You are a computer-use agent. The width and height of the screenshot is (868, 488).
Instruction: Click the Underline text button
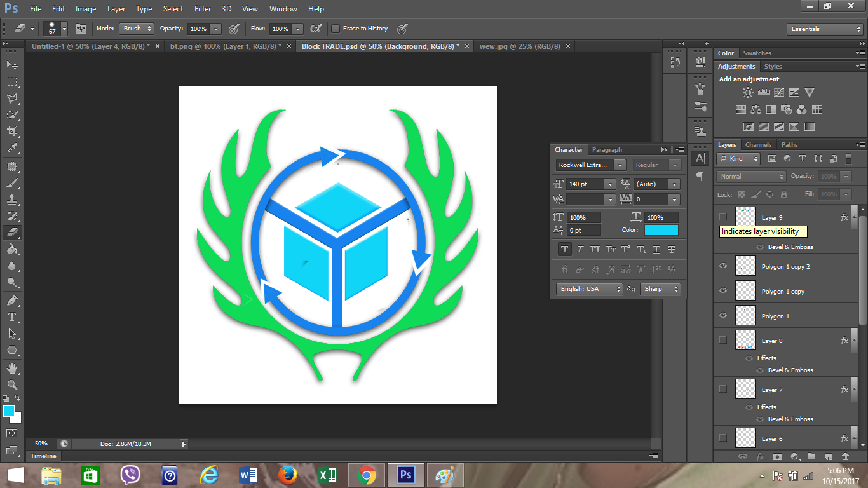pyautogui.click(x=656, y=250)
